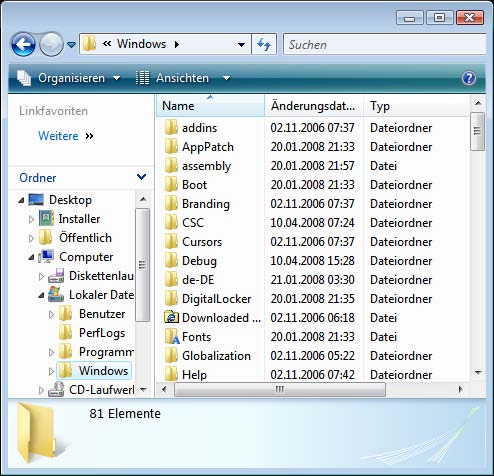Select the Branding folder icon
Viewport: 494px width, 476px height.
171,203
